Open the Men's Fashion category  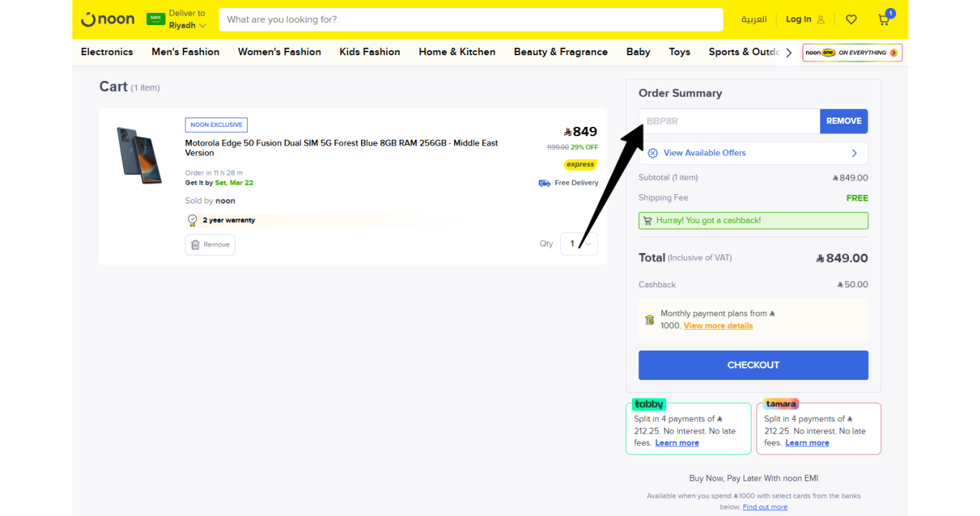[x=186, y=52]
